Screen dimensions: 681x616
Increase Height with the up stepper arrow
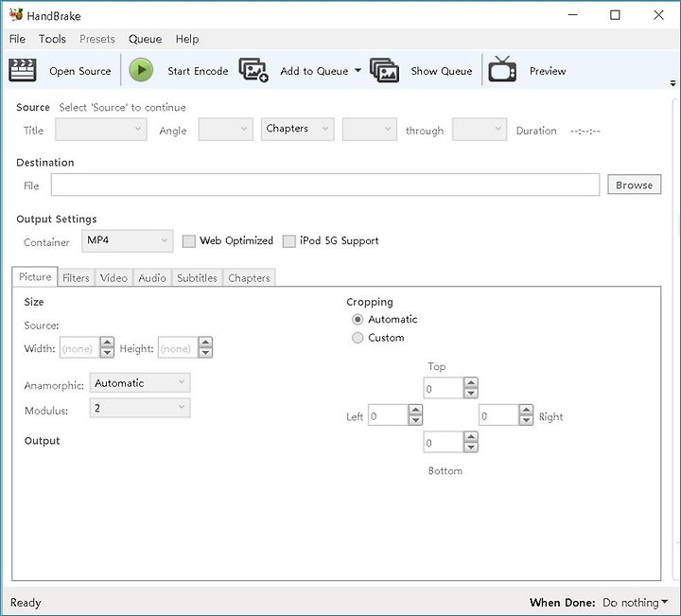pyautogui.click(x=205, y=343)
